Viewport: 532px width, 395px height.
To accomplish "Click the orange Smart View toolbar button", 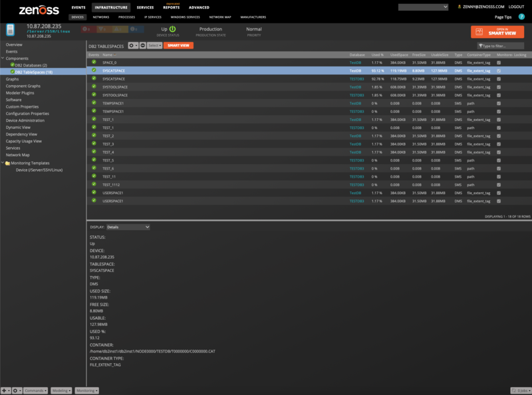I will click(178, 45).
